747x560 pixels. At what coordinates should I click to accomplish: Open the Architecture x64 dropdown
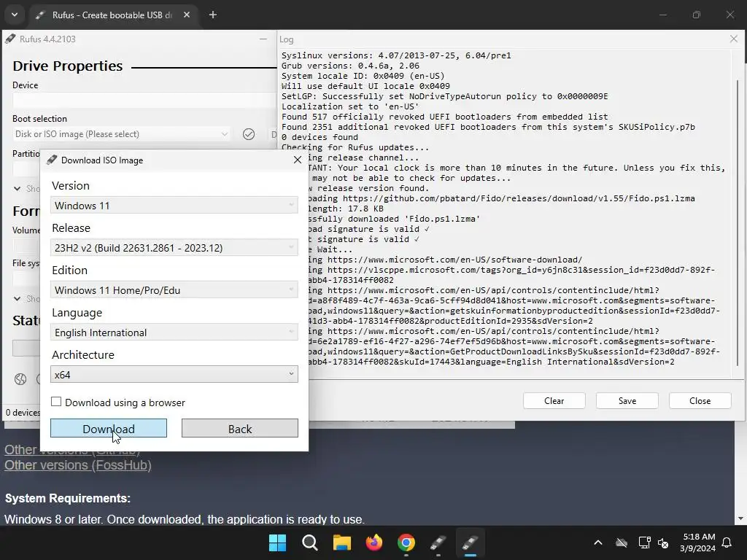[174, 374]
